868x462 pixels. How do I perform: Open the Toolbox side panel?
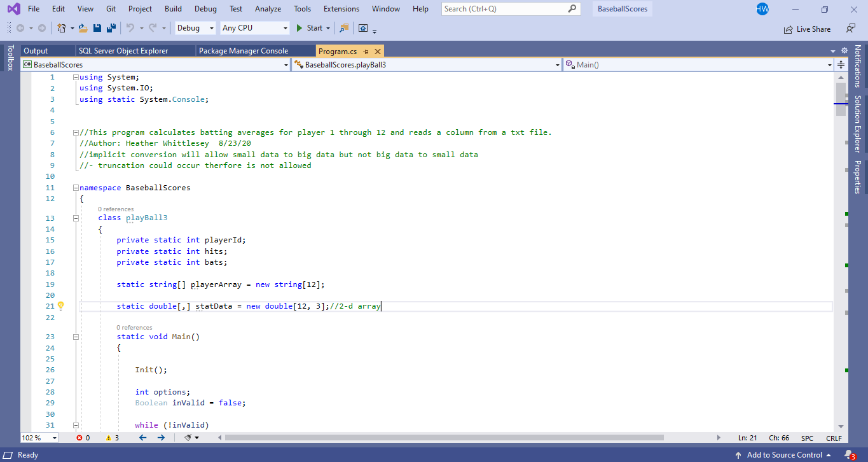(x=10, y=57)
